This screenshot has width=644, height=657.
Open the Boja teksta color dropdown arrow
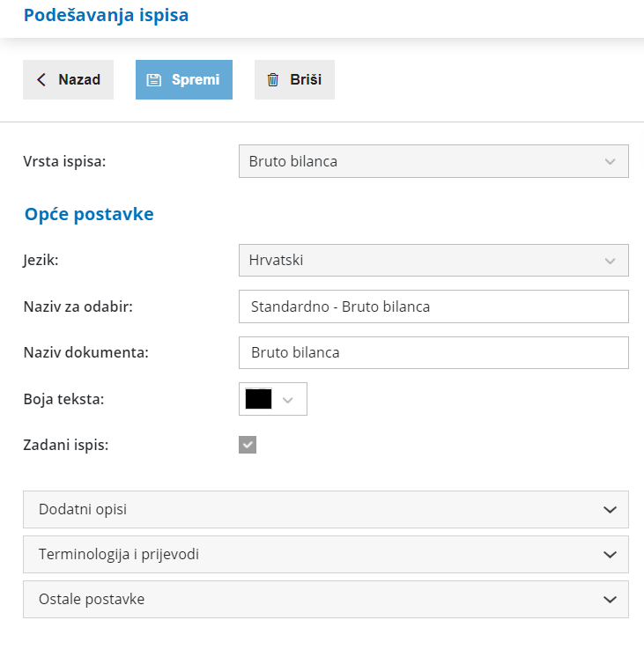tap(287, 399)
